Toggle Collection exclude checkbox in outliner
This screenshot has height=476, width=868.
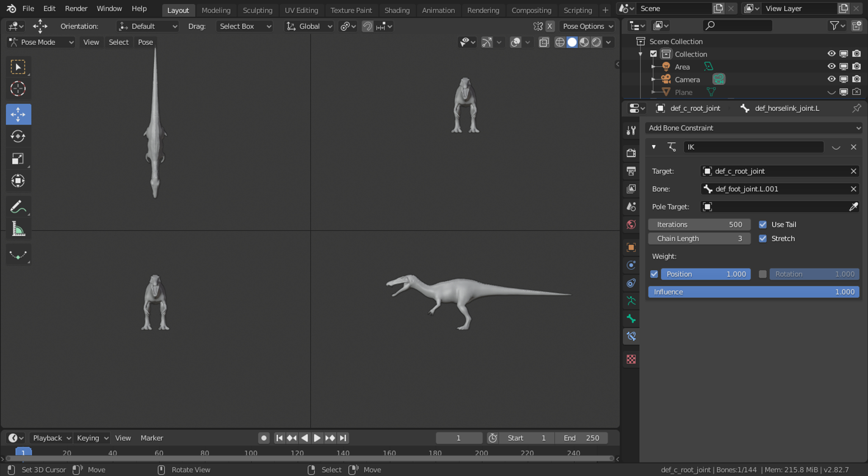(x=653, y=54)
